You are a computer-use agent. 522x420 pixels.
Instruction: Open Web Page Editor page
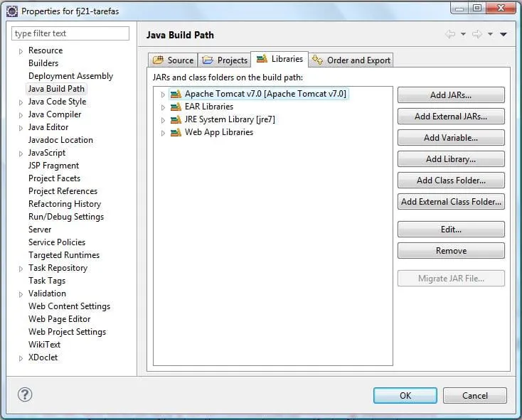[59, 319]
